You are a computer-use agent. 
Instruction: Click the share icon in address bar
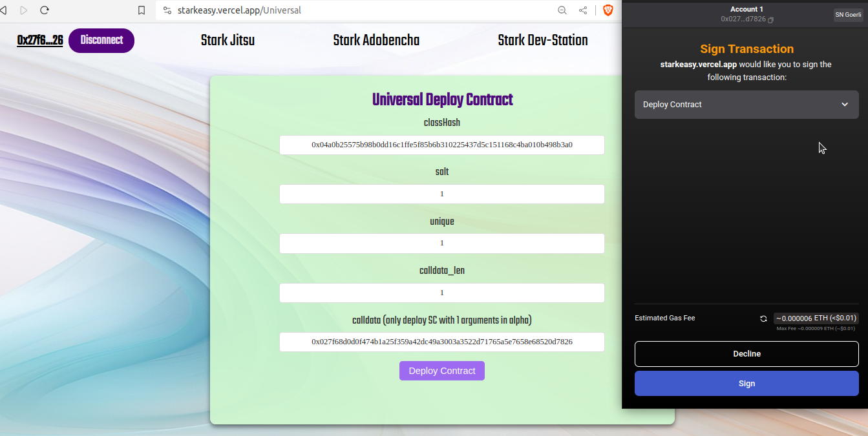[583, 10]
